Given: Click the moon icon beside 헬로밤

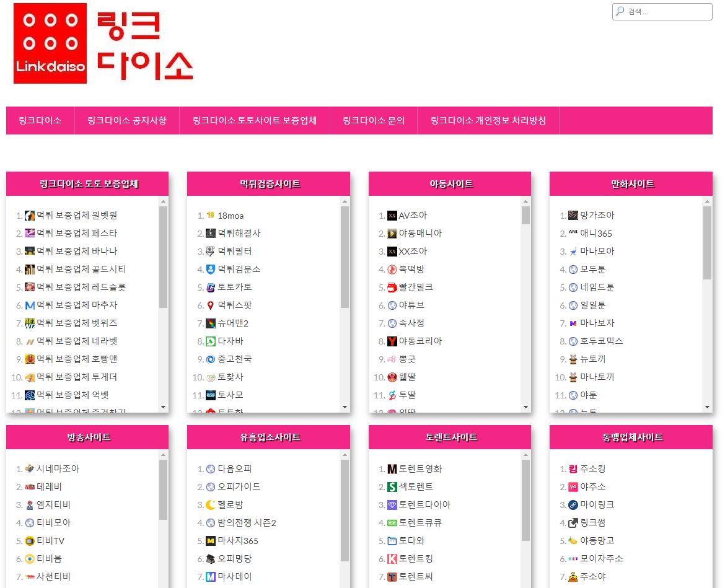Looking at the screenshot, I should coord(211,505).
